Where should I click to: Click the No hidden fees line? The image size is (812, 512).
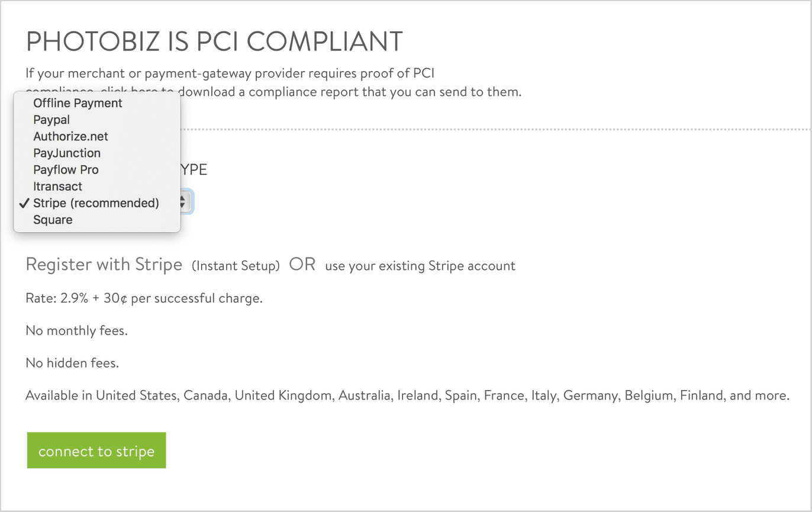click(x=72, y=363)
